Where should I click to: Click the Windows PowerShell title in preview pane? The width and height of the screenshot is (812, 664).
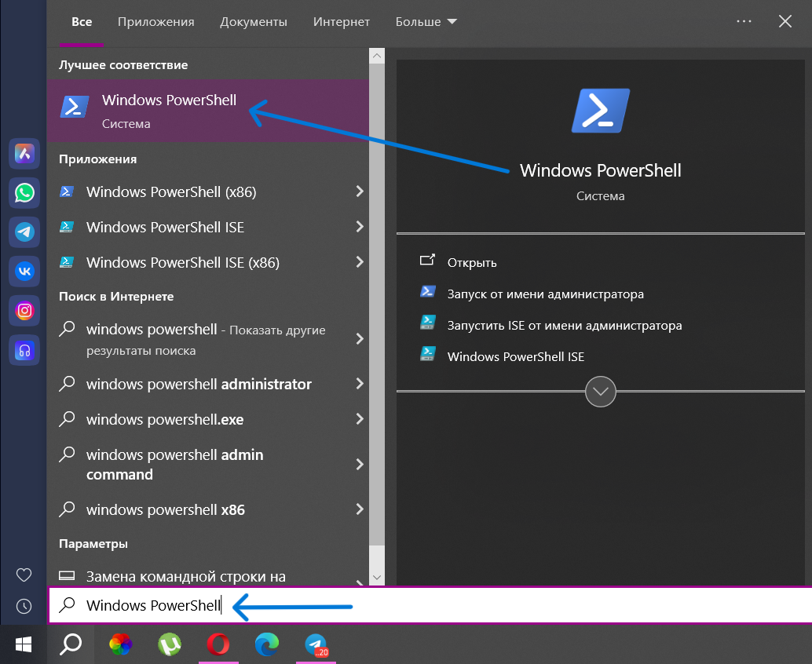coord(601,170)
